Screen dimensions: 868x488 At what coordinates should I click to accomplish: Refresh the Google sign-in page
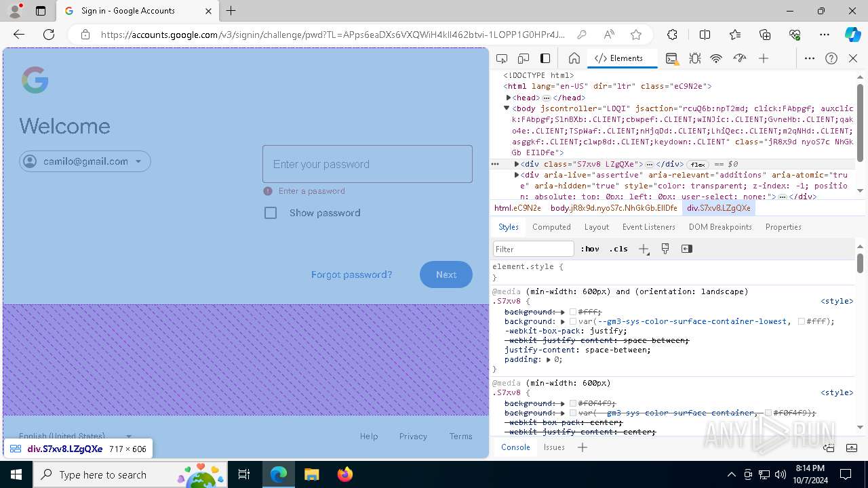[x=49, y=35]
